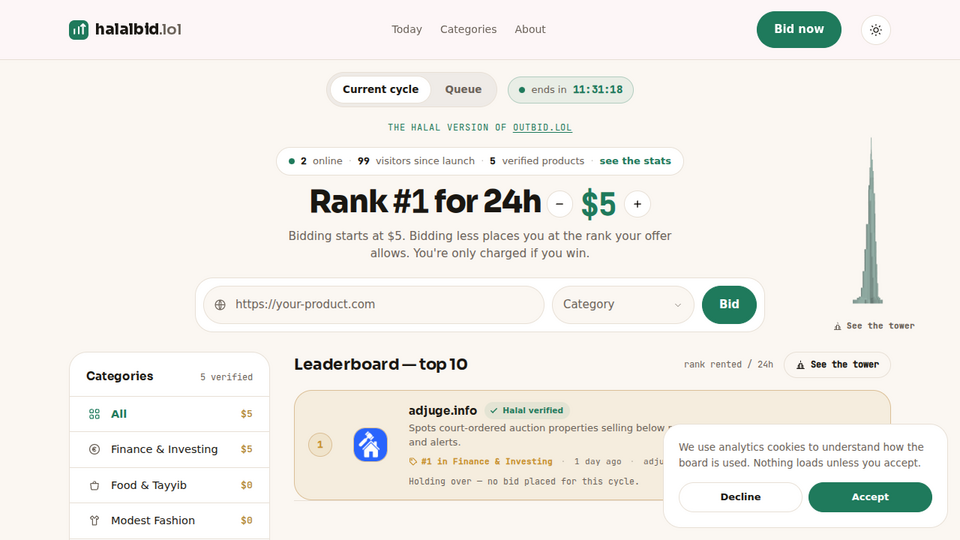Click the 5 verified label in Categories

227,377
